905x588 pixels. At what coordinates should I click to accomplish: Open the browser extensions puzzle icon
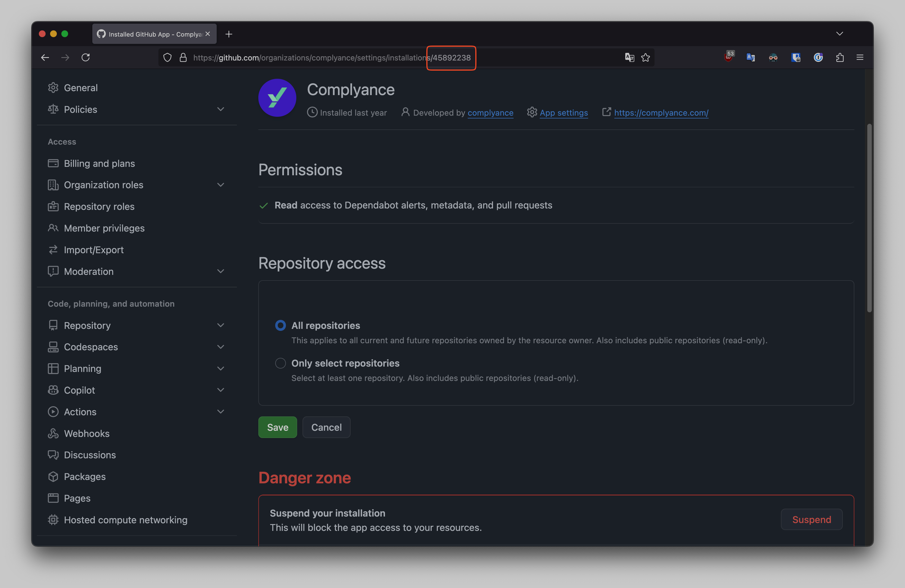click(840, 57)
